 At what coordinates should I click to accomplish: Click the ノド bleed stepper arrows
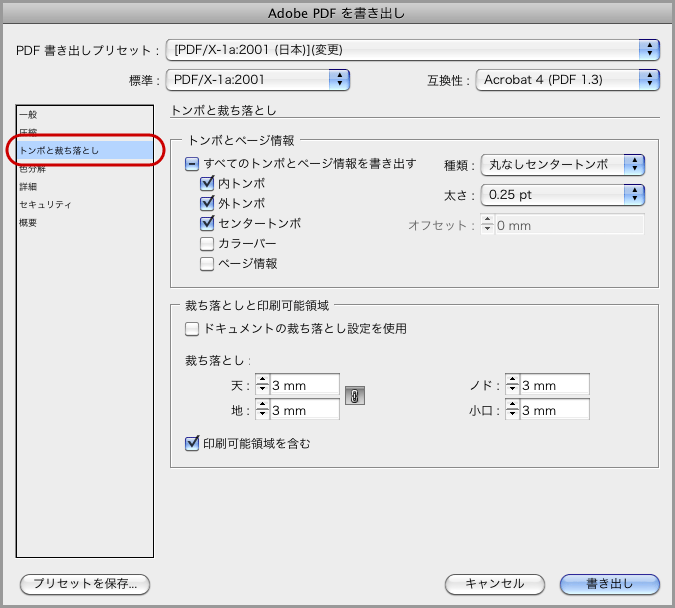512,385
